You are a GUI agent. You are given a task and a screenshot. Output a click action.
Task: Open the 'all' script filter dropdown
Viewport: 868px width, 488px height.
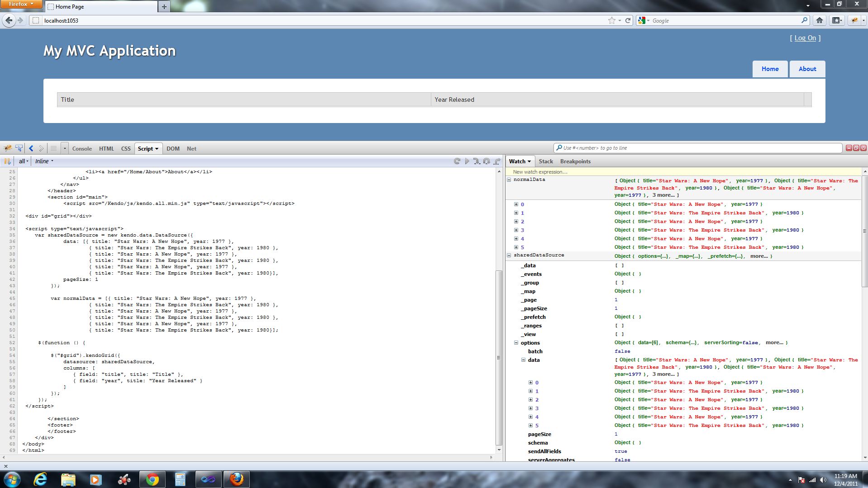point(24,161)
